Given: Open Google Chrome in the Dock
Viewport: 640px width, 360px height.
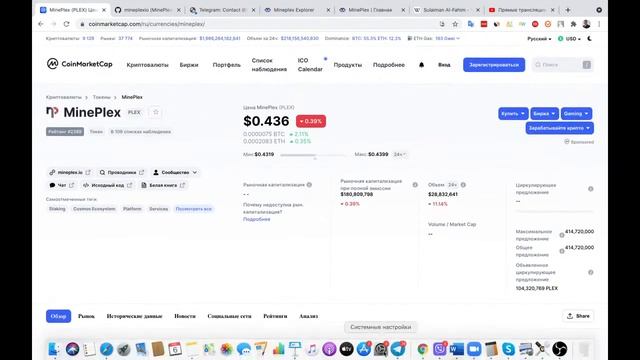Looking at the screenshot, I should 423,349.
